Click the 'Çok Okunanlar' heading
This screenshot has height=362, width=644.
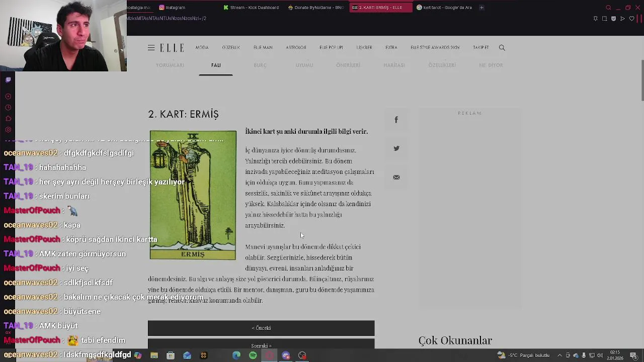[455, 340]
